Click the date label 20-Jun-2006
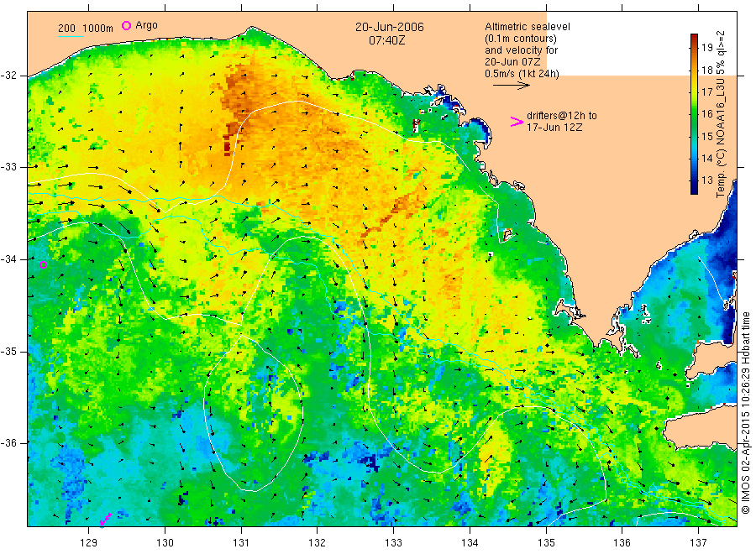This screenshot has width=756, height=554. [x=390, y=27]
